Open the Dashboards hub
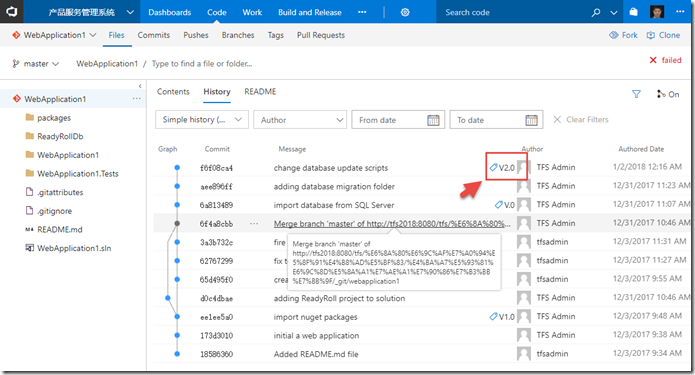This screenshot has width=695, height=375. coord(170,12)
